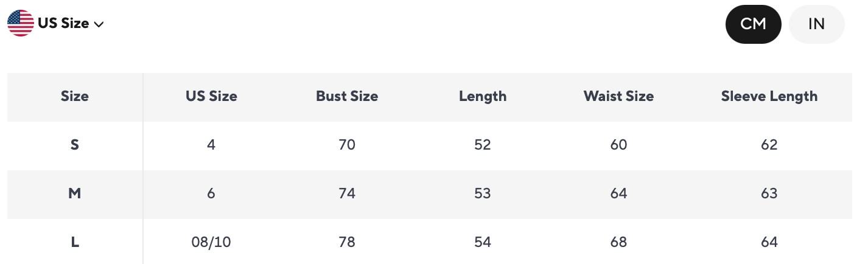
Task: Select the L size row label
Action: (75, 242)
